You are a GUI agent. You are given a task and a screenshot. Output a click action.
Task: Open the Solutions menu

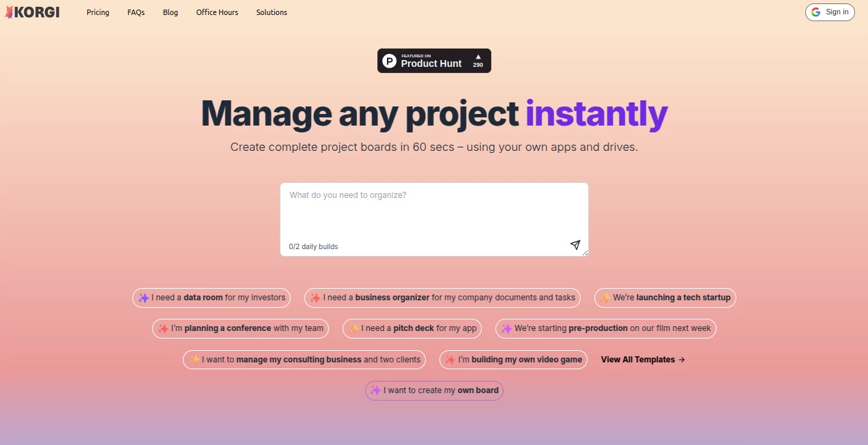tap(271, 12)
